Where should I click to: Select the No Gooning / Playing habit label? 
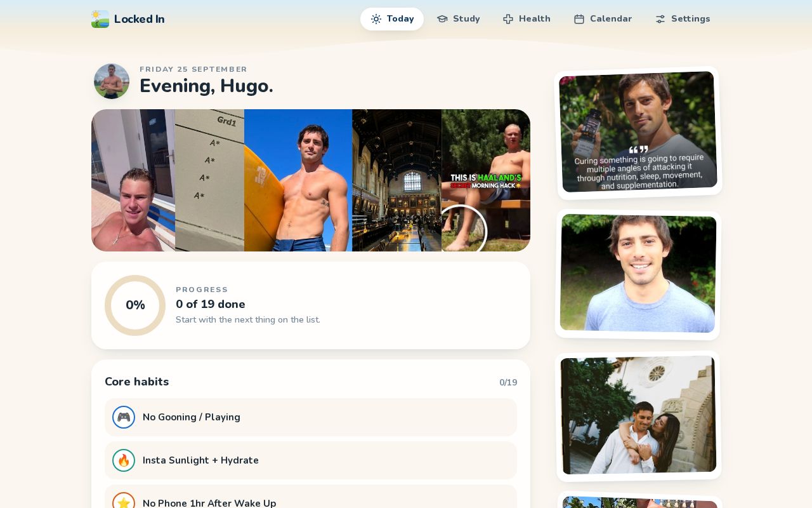(192, 417)
